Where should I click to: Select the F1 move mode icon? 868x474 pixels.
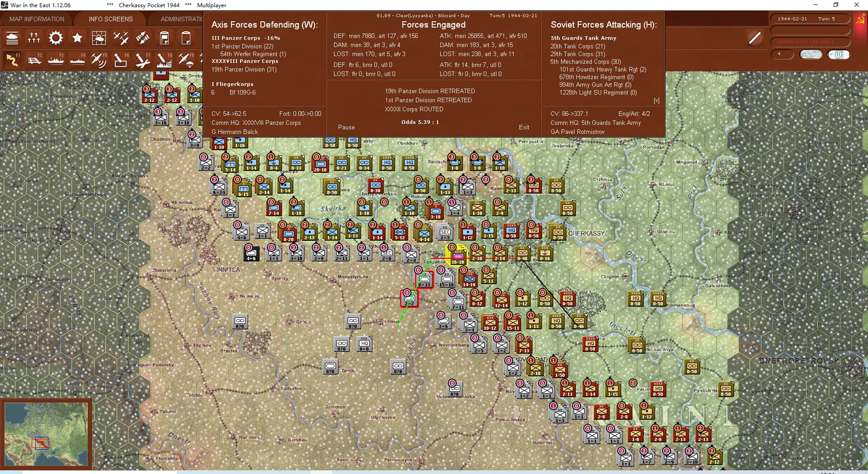coord(12,60)
